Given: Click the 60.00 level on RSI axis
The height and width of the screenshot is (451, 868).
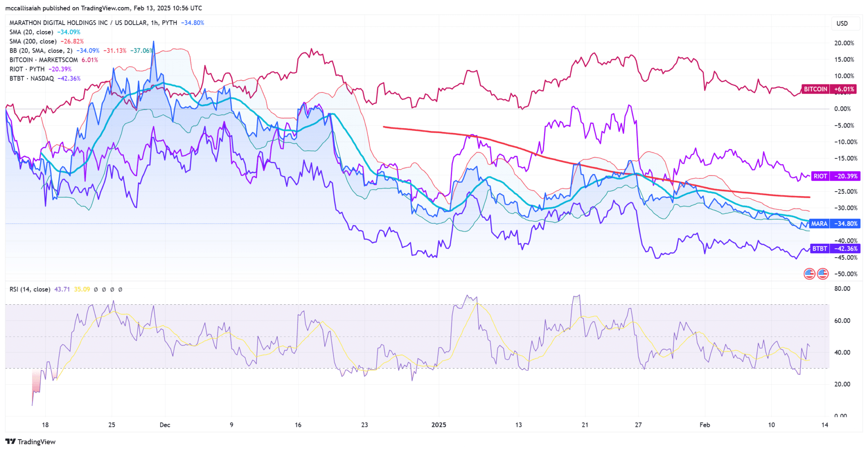Looking at the screenshot, I should tap(842, 320).
